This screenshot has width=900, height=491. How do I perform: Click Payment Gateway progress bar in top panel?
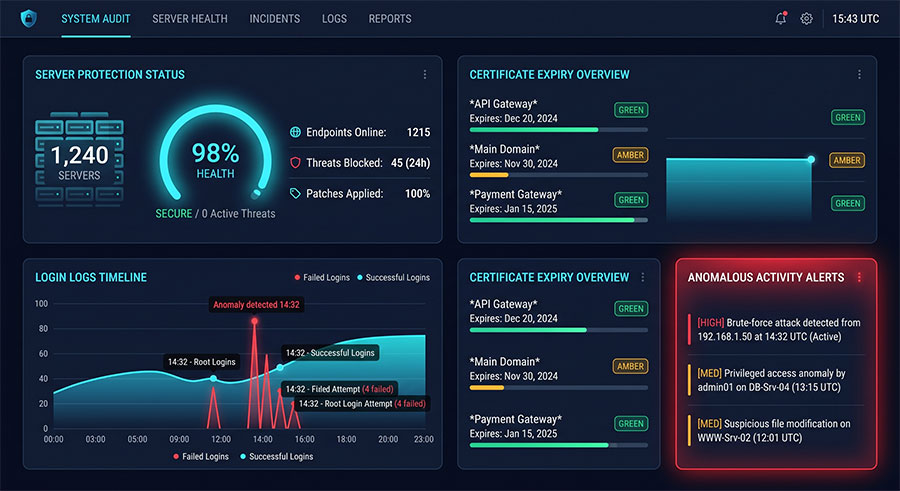click(558, 220)
